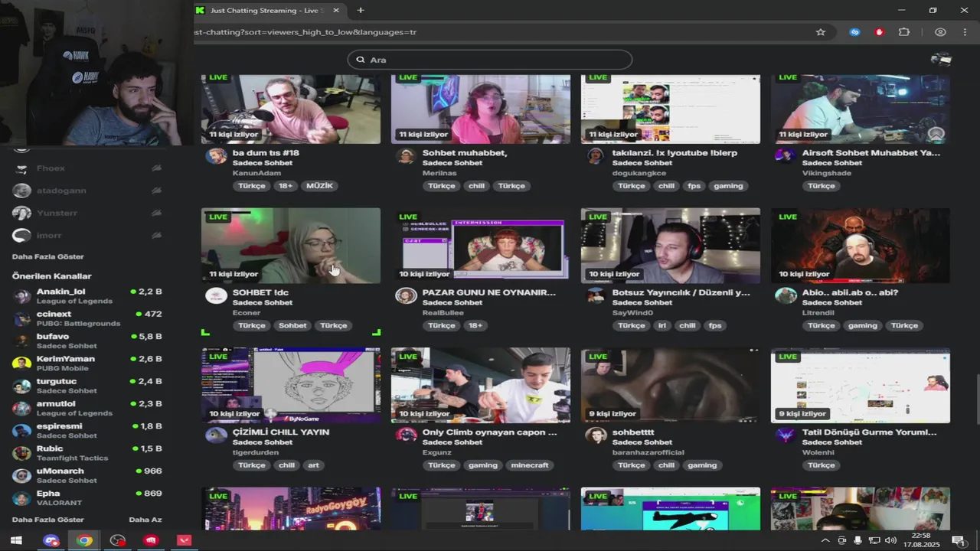Open offline followed channel atadogann
Screen dimensions: 980x551
[87, 191]
